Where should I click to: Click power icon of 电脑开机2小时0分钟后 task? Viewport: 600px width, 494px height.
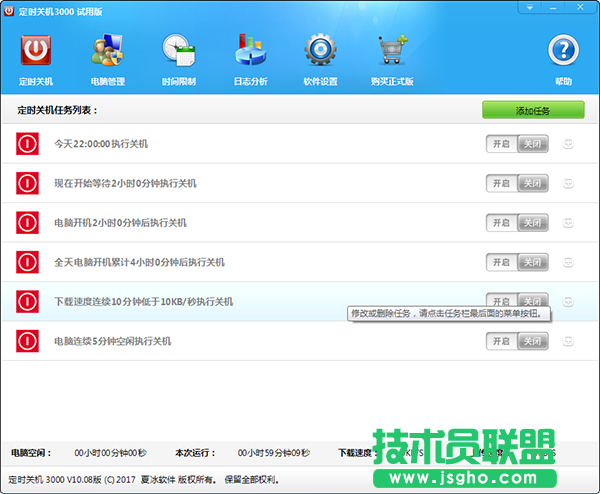tap(27, 223)
